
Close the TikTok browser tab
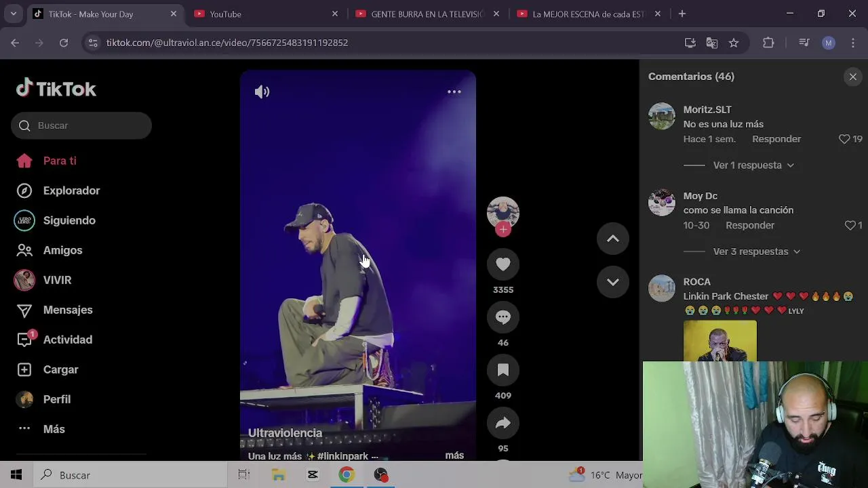pyautogui.click(x=174, y=14)
